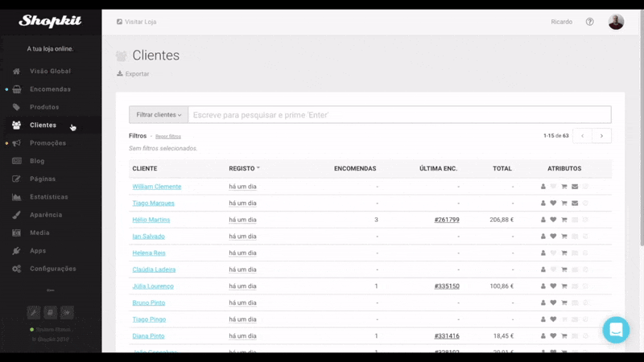644x362 pixels.
Task: Click person attribute icon for Diana Pinto
Action: 543,335
